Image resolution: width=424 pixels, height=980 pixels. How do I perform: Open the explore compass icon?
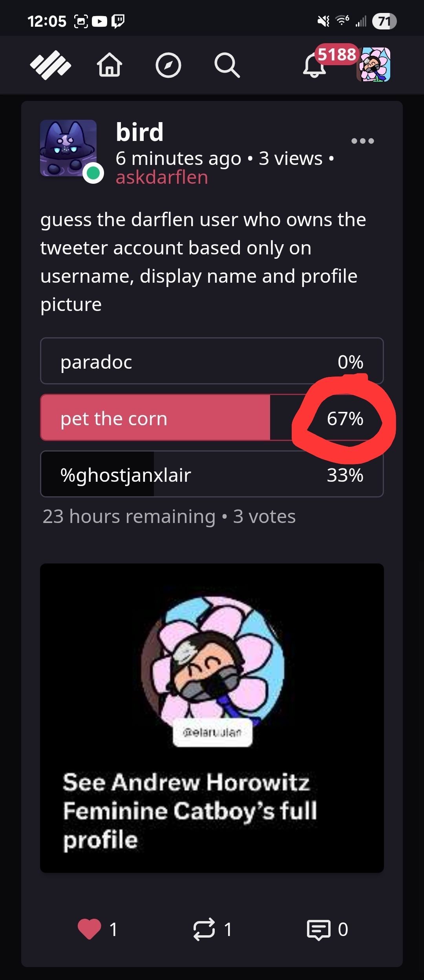168,65
